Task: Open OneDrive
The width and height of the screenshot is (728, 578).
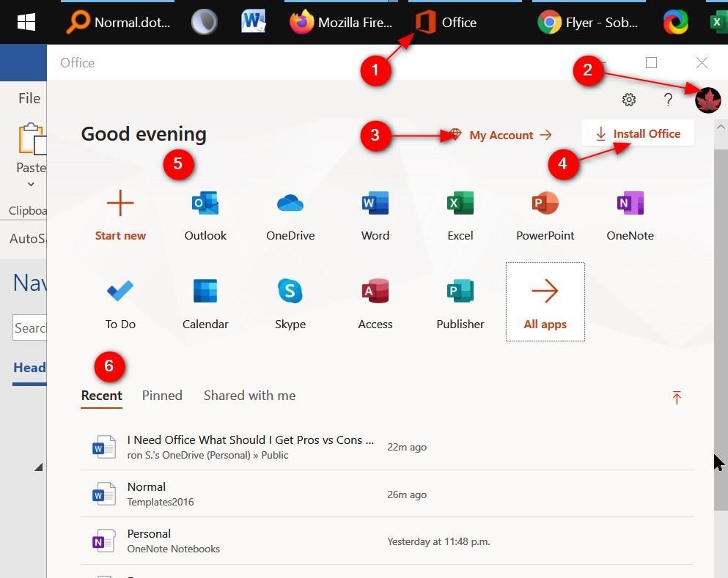Action: (x=290, y=216)
